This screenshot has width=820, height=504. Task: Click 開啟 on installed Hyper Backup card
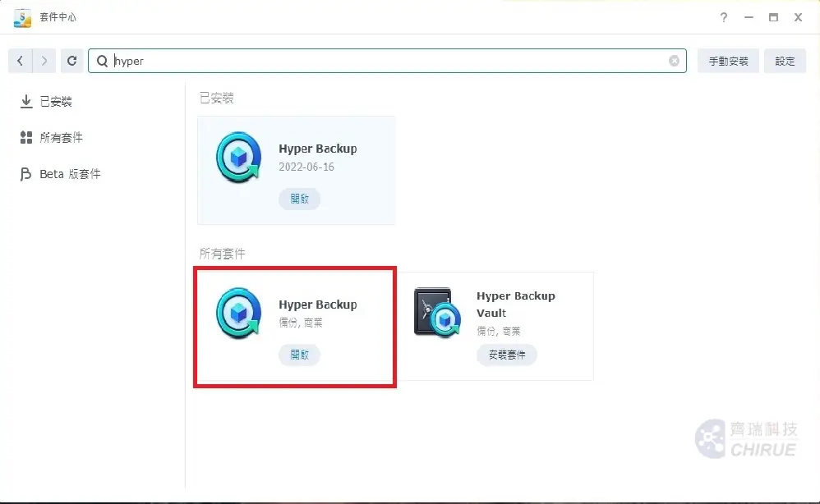(x=300, y=199)
